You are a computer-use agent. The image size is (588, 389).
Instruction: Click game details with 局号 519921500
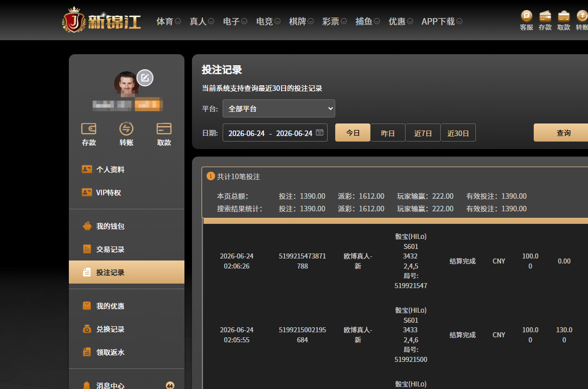coord(411,335)
